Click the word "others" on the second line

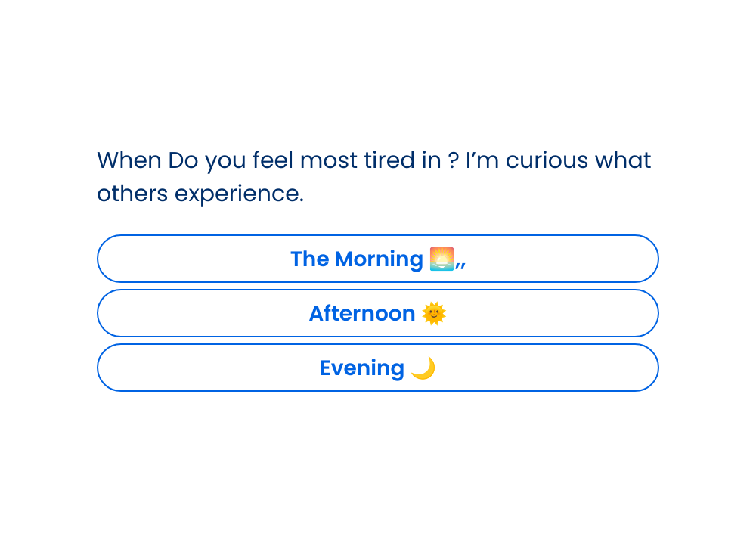click(132, 194)
